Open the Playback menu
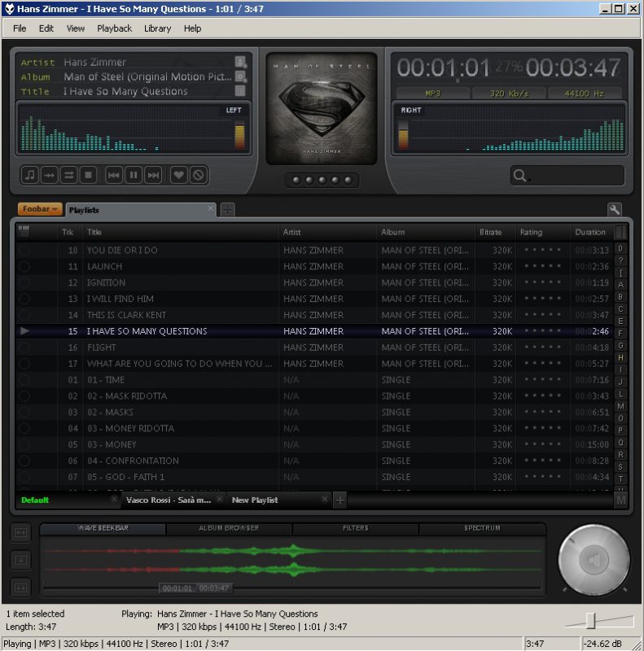 point(114,28)
